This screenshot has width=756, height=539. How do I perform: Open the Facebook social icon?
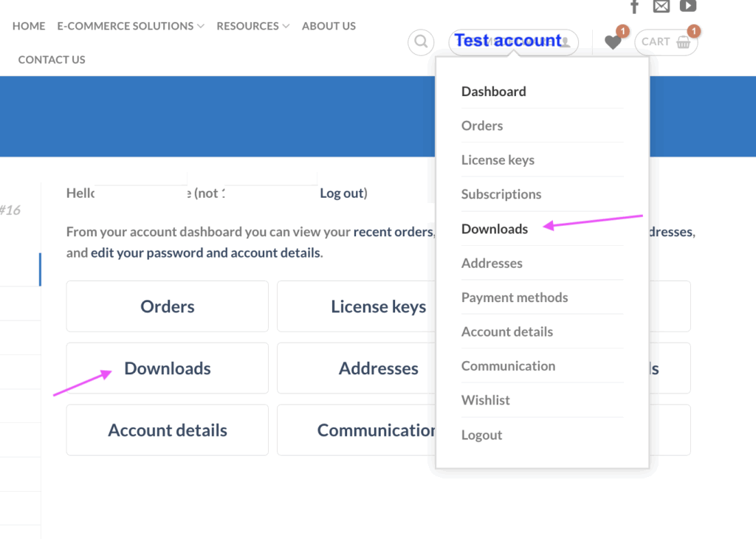pyautogui.click(x=634, y=7)
